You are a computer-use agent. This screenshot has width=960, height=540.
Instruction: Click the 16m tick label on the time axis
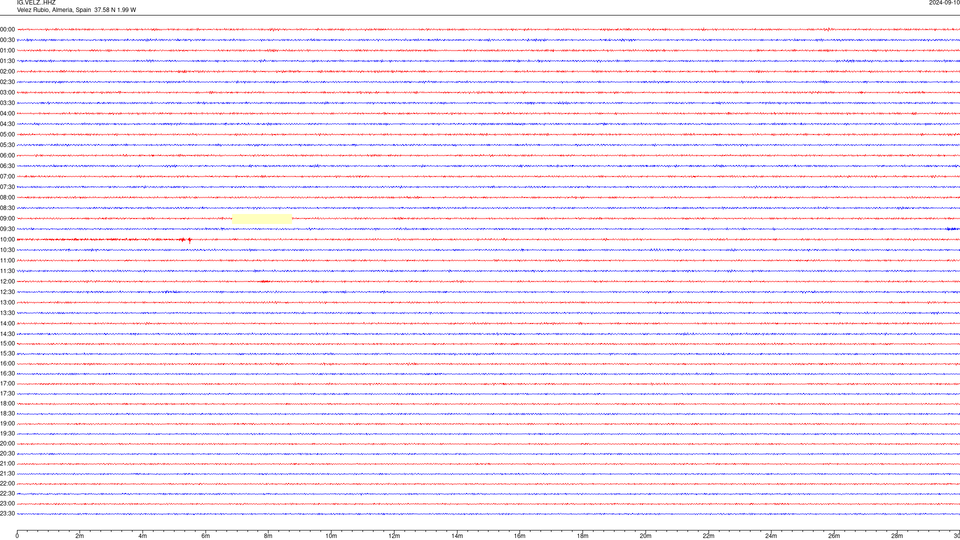520,536
